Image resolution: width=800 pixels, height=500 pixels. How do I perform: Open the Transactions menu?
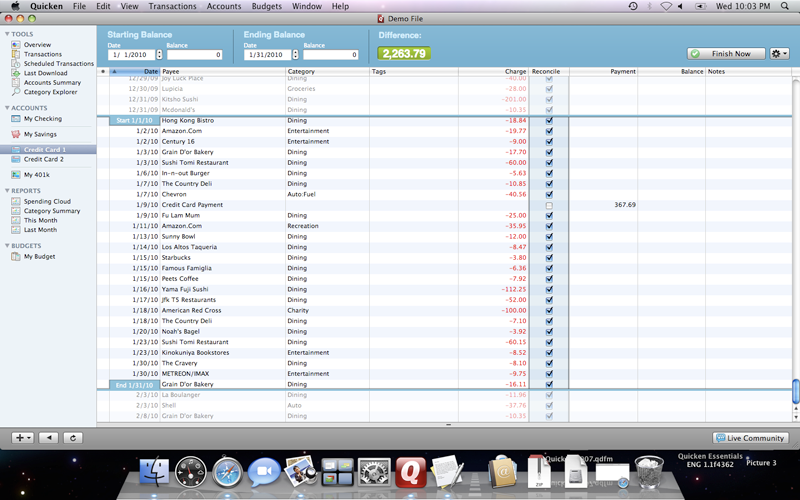(x=172, y=6)
